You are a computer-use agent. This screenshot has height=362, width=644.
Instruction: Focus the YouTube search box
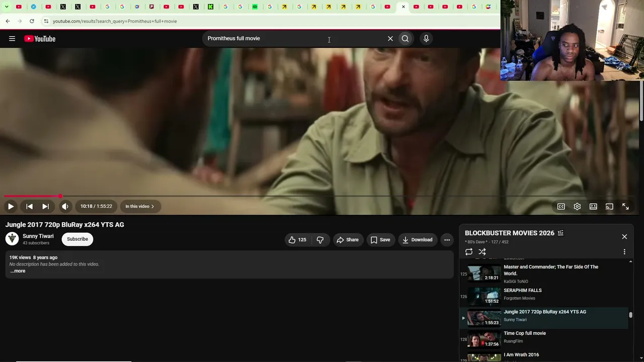point(294,39)
